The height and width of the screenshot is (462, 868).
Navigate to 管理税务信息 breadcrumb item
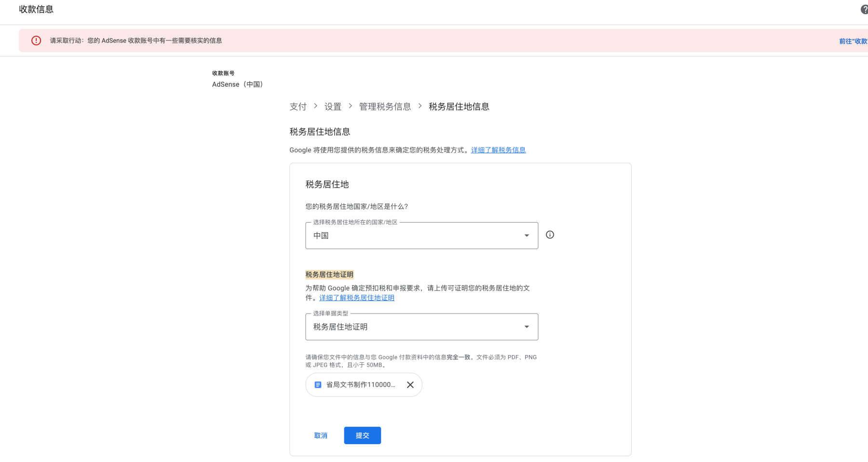[x=384, y=106]
